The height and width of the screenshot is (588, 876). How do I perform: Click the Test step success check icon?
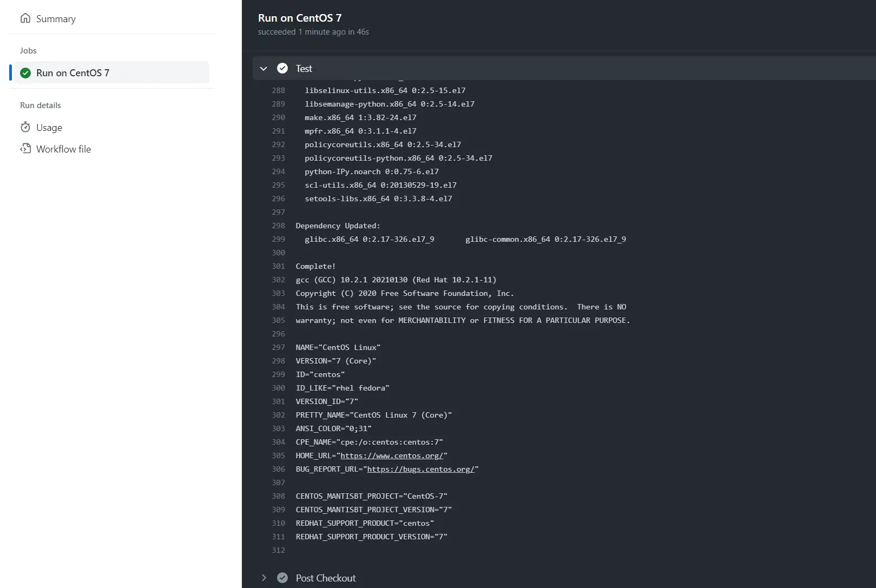tap(282, 68)
